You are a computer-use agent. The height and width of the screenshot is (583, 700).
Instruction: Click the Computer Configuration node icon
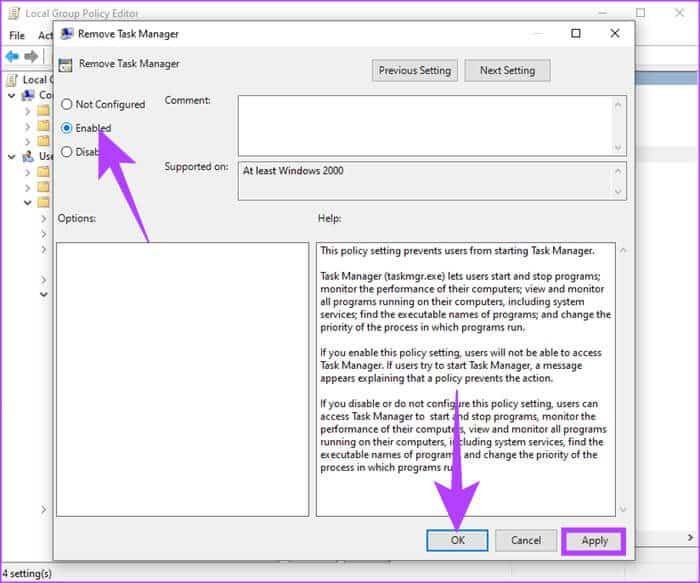tap(29, 95)
